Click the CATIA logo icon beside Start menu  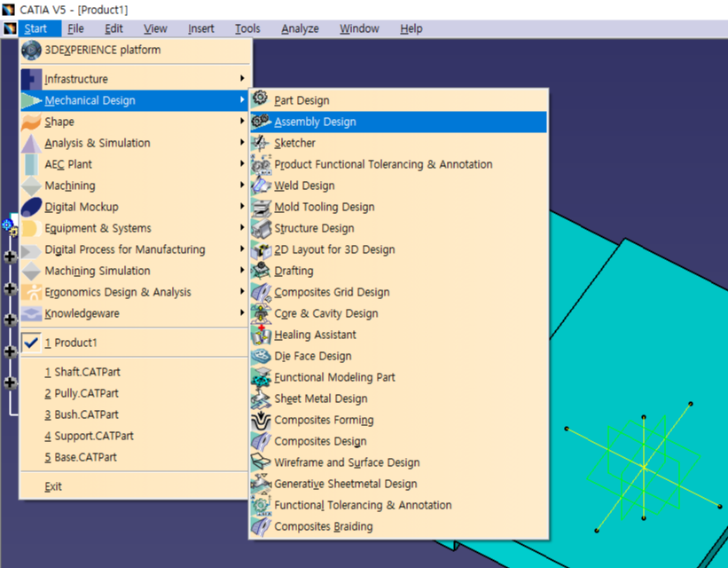click(9, 28)
